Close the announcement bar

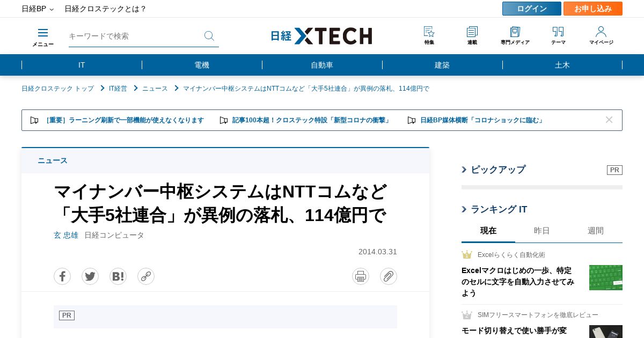pyautogui.click(x=609, y=120)
